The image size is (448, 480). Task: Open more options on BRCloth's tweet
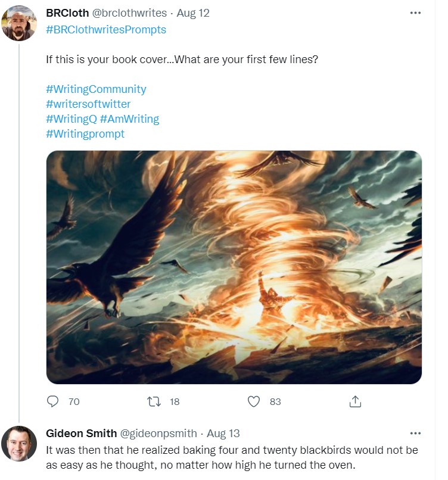click(x=415, y=13)
